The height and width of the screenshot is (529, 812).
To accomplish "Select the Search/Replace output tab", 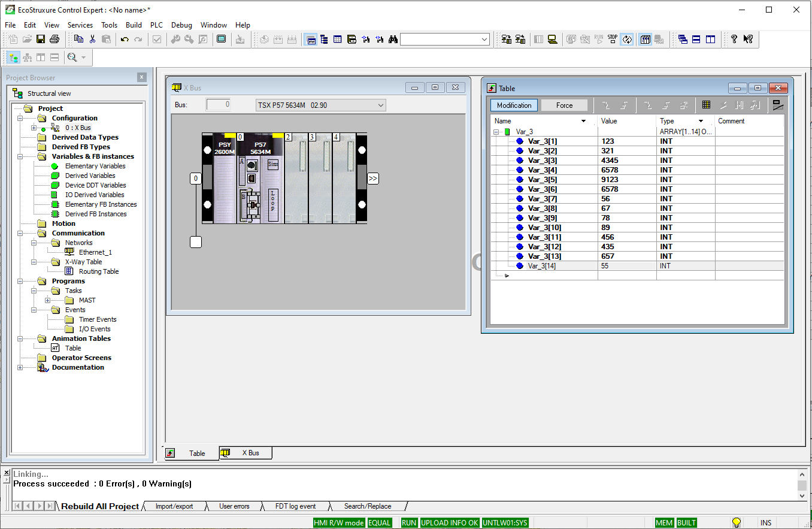I will (x=368, y=506).
